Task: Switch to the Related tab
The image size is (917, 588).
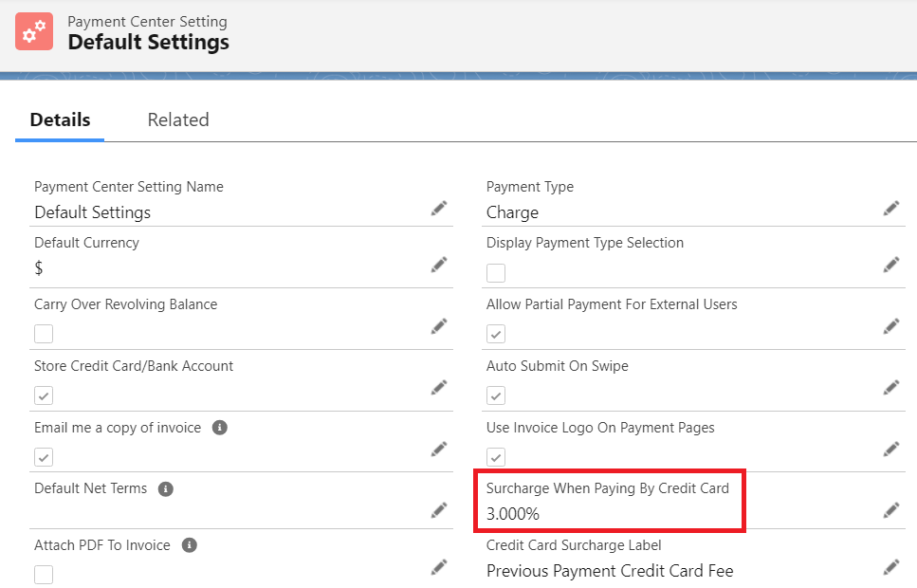Action: (x=178, y=120)
